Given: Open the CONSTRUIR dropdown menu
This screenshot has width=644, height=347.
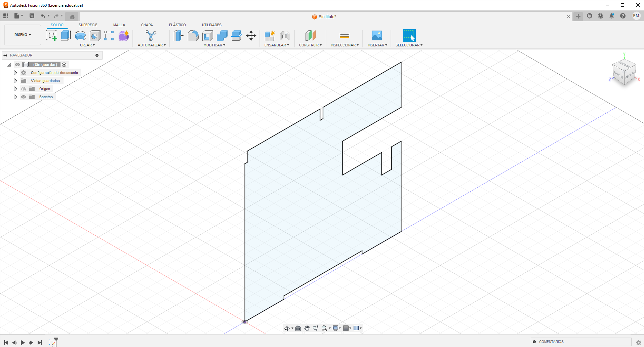Looking at the screenshot, I should click(x=310, y=45).
